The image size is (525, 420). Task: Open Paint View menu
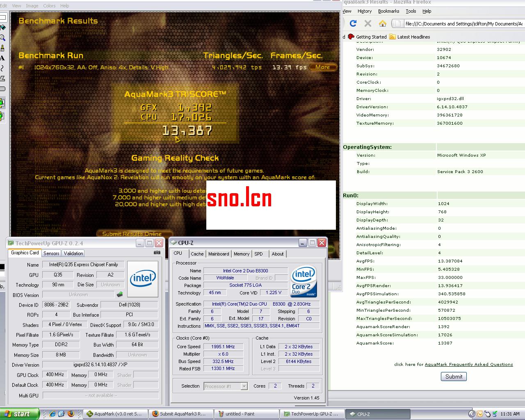click(17, 6)
